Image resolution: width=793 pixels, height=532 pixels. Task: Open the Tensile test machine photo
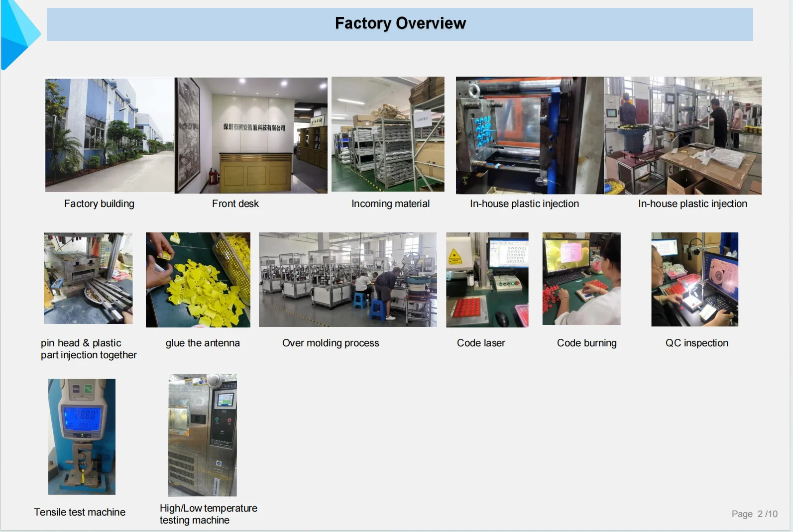[x=82, y=436]
